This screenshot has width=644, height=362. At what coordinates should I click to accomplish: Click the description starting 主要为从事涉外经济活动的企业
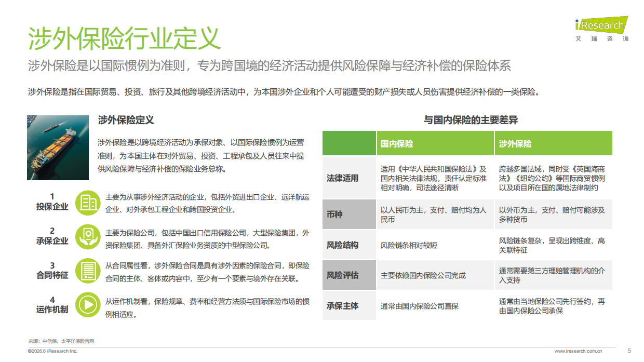(x=207, y=204)
